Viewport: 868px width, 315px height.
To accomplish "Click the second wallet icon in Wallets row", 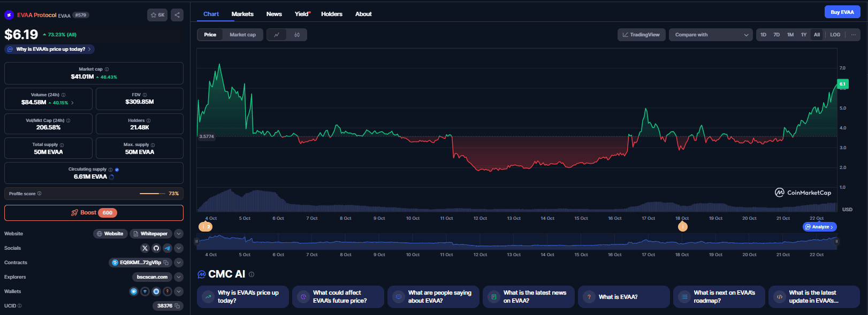I will [x=145, y=291].
